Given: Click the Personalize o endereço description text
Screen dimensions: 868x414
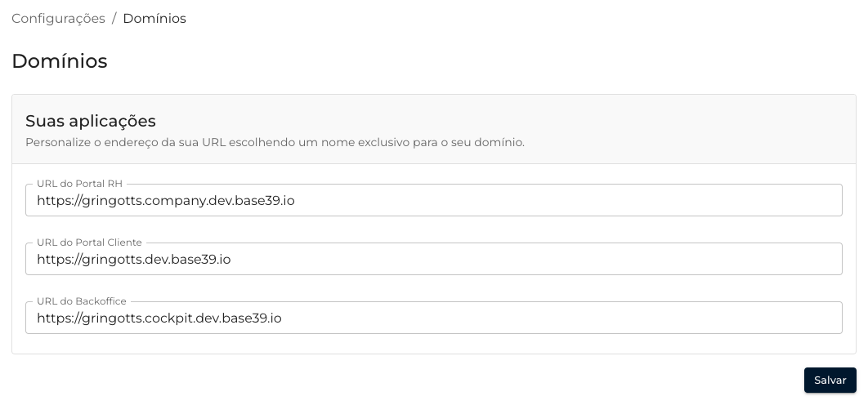Looking at the screenshot, I should [x=275, y=142].
